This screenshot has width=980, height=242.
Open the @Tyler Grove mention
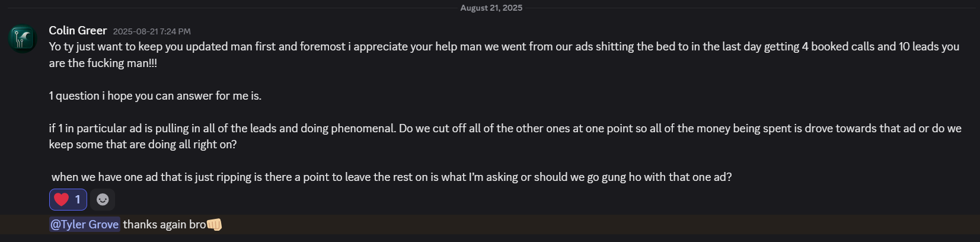tap(85, 224)
